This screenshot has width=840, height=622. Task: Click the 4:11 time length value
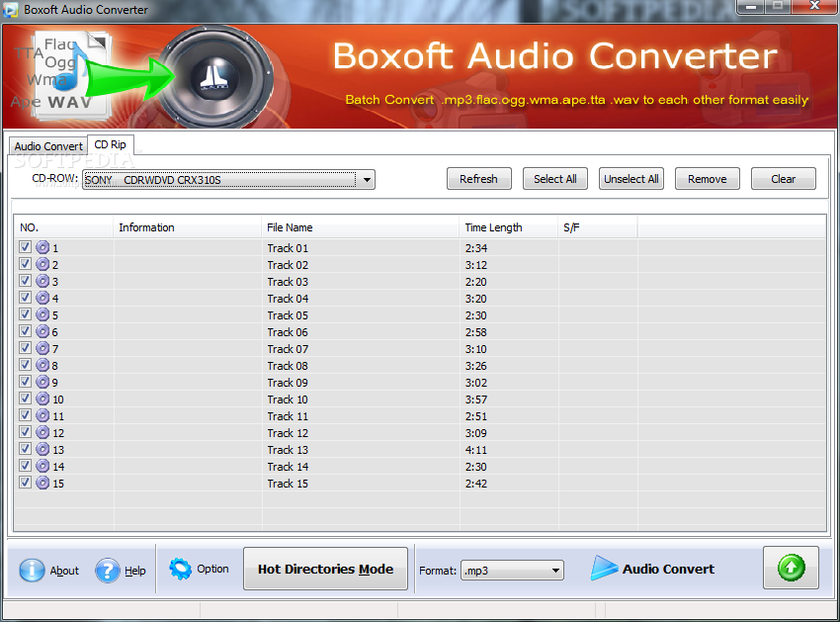(476, 450)
